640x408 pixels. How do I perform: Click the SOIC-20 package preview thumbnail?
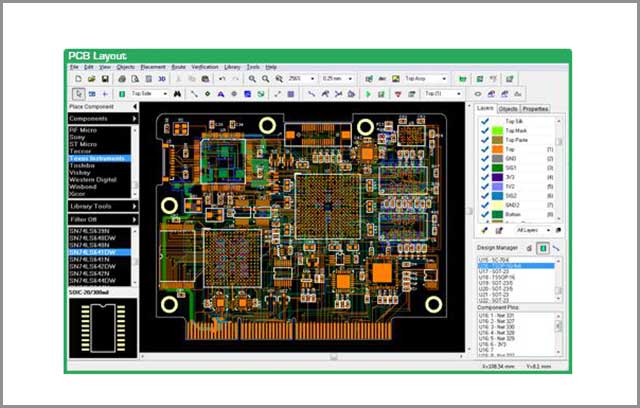pyautogui.click(x=103, y=328)
